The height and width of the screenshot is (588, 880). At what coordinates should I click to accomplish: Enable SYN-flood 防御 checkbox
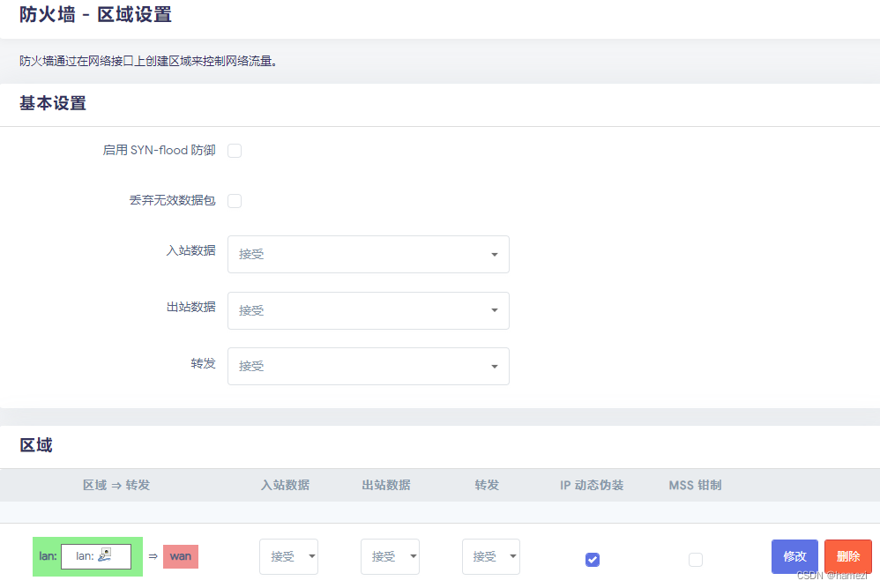(234, 150)
